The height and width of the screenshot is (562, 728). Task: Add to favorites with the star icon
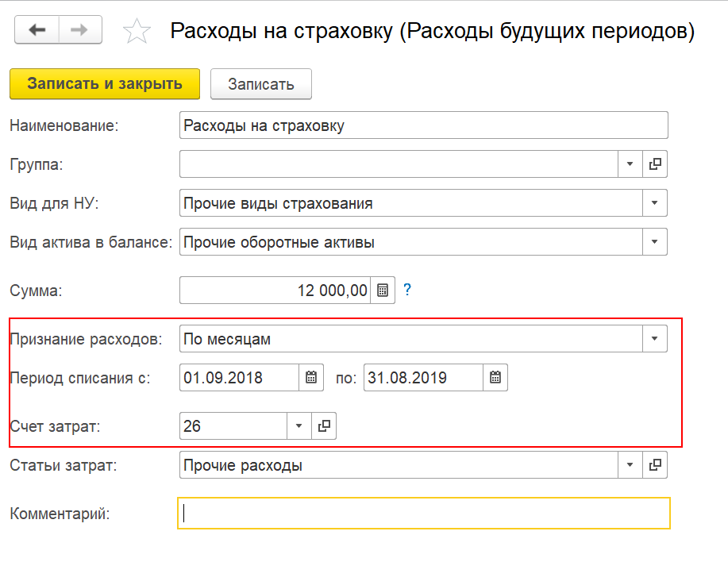[x=137, y=31]
